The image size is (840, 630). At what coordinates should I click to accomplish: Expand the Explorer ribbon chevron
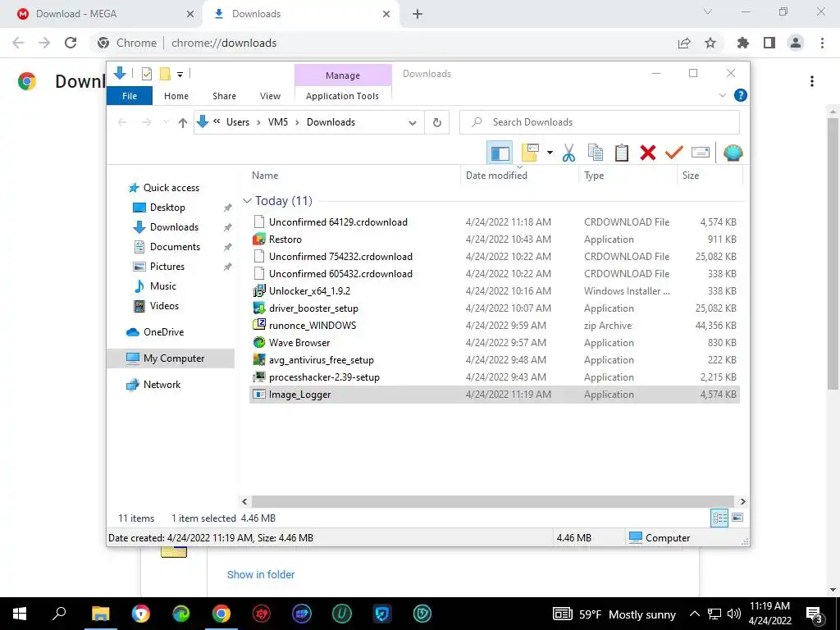pyautogui.click(x=722, y=95)
